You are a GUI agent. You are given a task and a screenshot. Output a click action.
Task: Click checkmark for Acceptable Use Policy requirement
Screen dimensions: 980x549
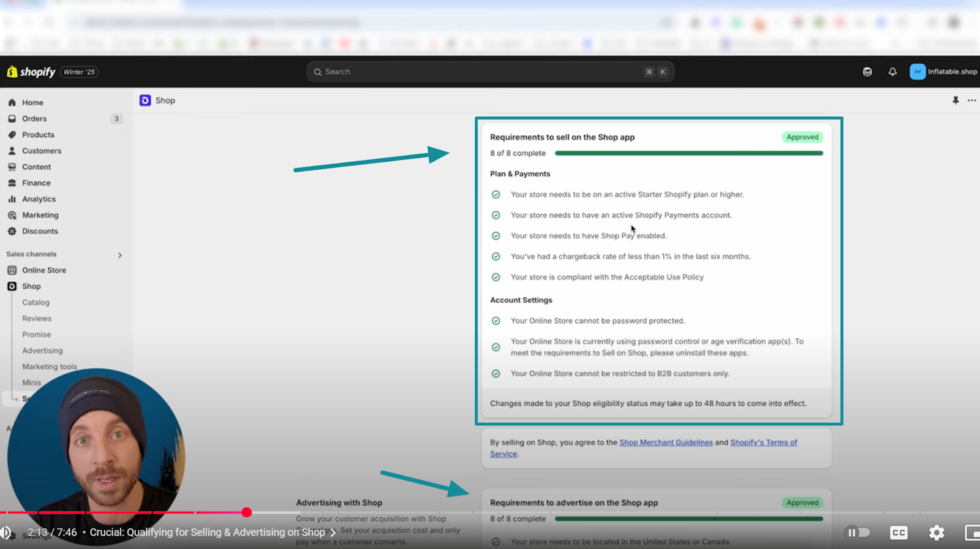pos(496,277)
